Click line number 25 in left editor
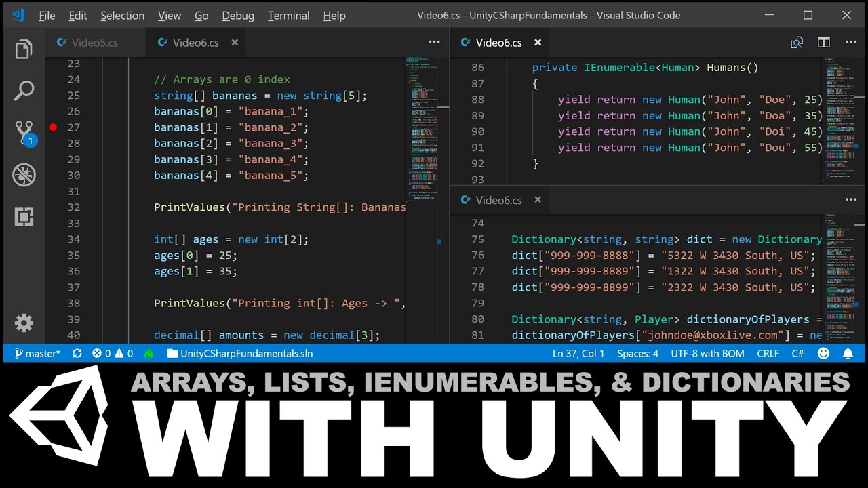The width and height of the screenshot is (868, 488). 74,96
